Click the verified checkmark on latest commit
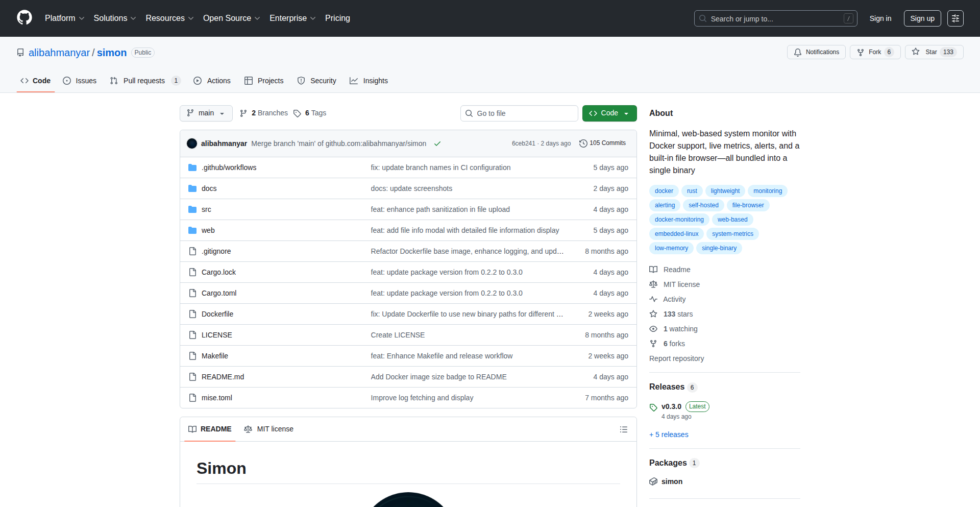The width and height of the screenshot is (980, 507). click(x=437, y=143)
